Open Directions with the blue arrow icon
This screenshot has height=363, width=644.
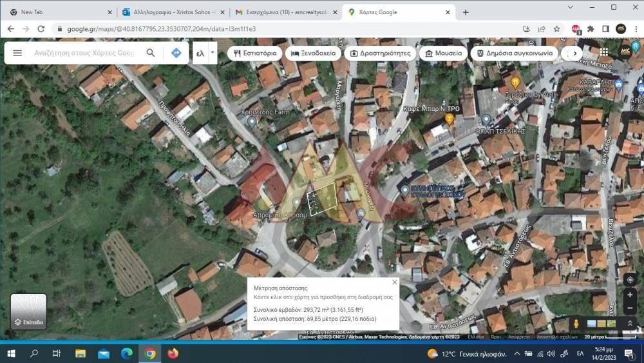[176, 53]
